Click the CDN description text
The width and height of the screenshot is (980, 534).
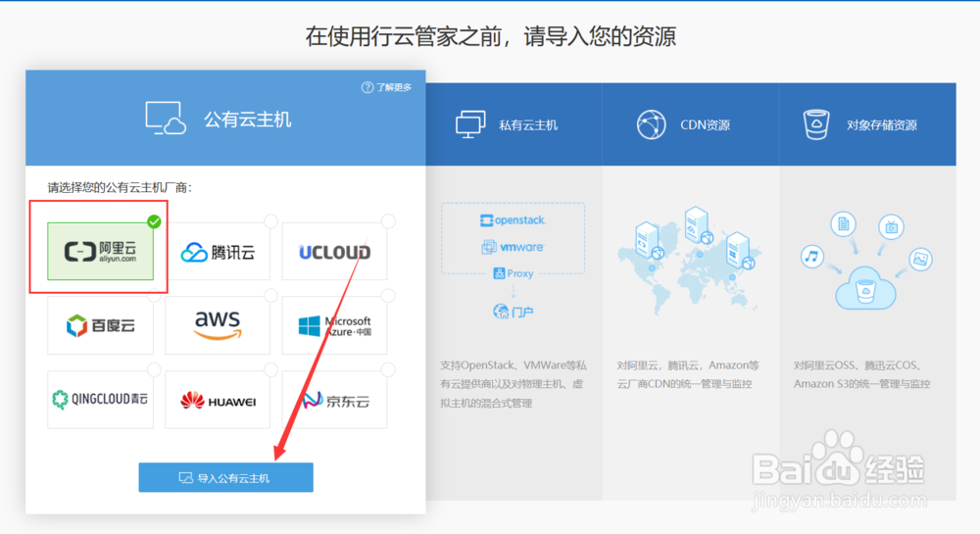(688, 374)
